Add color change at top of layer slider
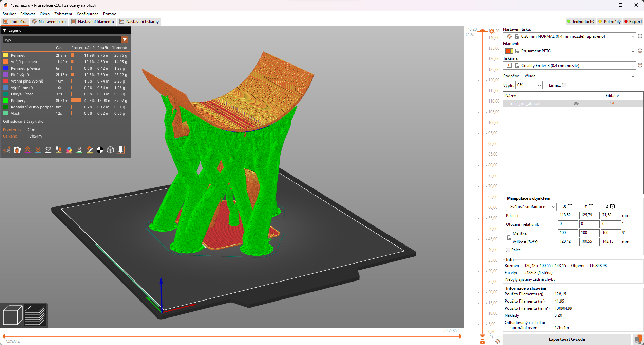This screenshot has height=345, width=644. [492, 31]
